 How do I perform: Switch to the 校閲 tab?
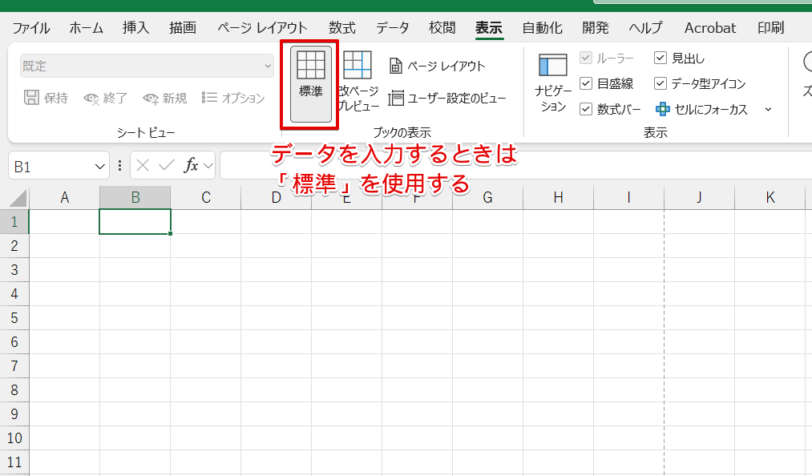[x=442, y=28]
